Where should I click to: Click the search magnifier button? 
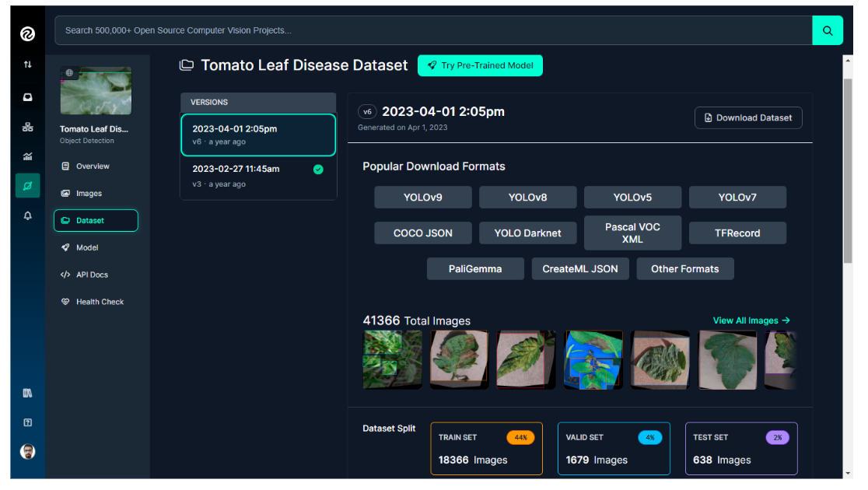point(827,30)
